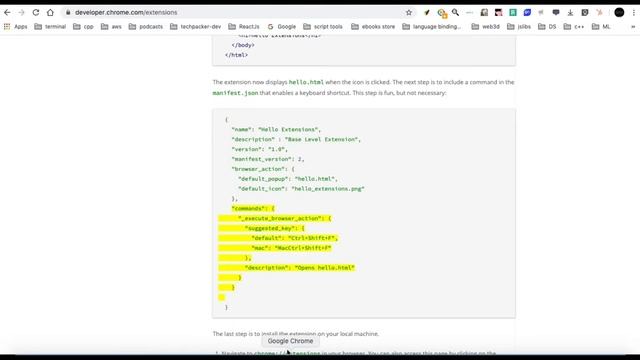This screenshot has width=640, height=360.
Task: Open the aws bookmarks folder
Action: 111,27
